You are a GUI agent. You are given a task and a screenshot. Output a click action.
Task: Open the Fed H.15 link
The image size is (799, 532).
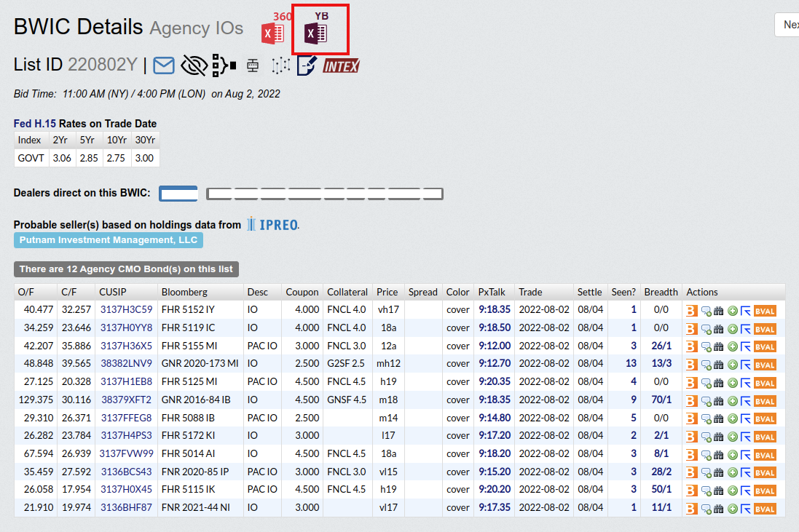pyautogui.click(x=35, y=124)
